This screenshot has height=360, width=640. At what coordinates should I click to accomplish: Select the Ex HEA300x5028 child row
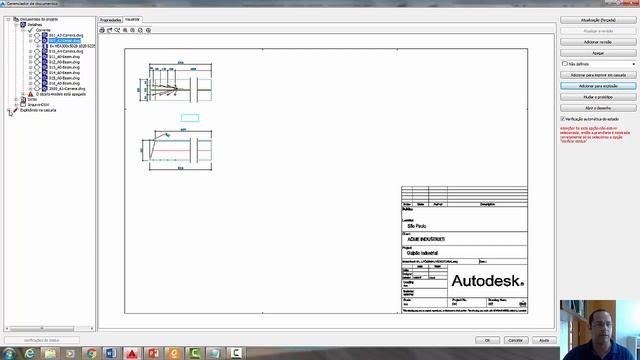click(72, 46)
